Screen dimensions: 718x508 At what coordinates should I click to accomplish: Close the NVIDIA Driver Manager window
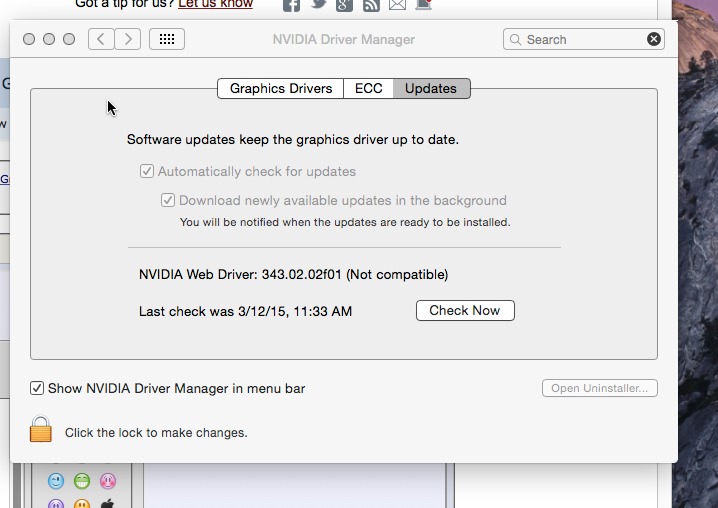pyautogui.click(x=29, y=39)
